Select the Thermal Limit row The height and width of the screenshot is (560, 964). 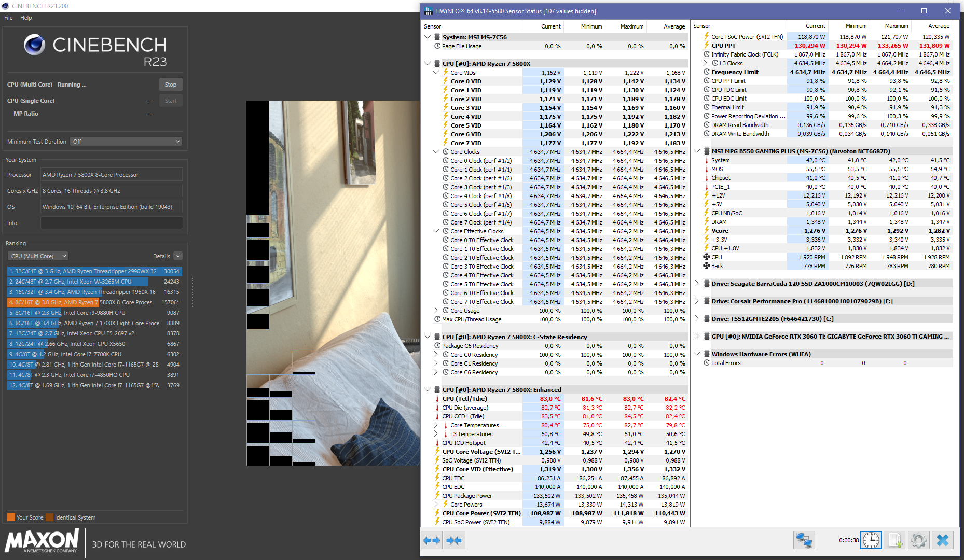pos(823,107)
